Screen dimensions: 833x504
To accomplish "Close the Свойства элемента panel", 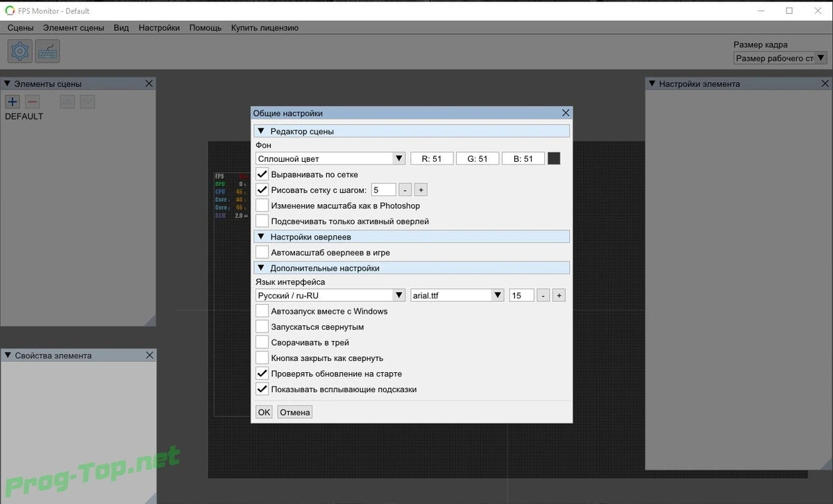I will [x=149, y=355].
